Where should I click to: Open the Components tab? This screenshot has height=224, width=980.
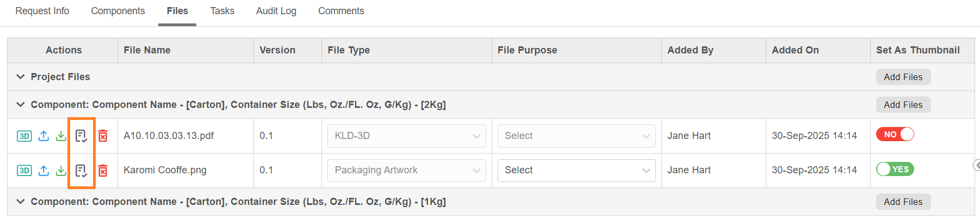click(x=118, y=11)
